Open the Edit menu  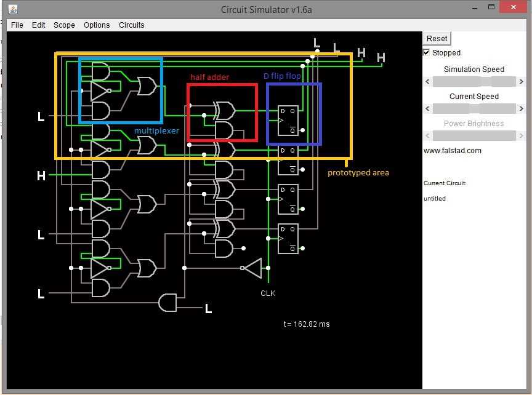click(38, 25)
